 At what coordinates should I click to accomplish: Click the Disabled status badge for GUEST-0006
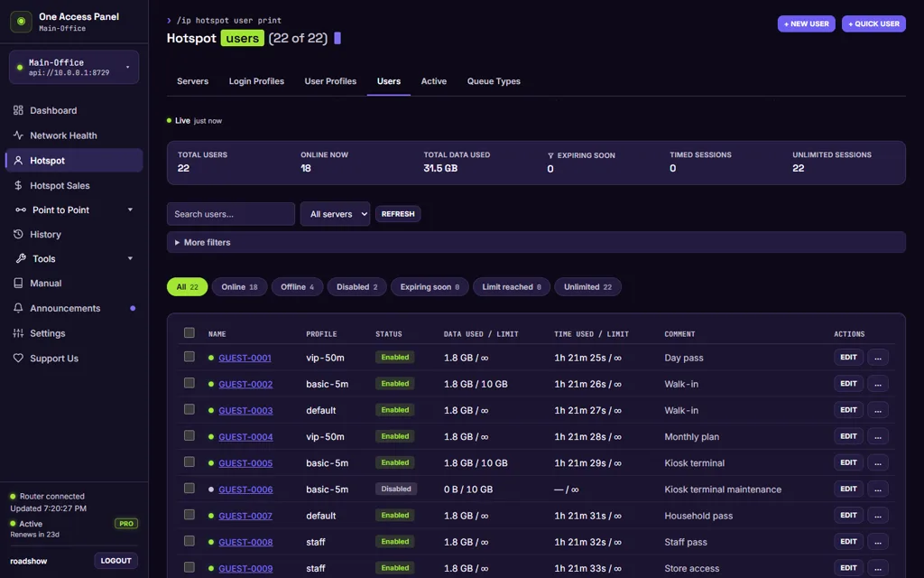pos(396,489)
